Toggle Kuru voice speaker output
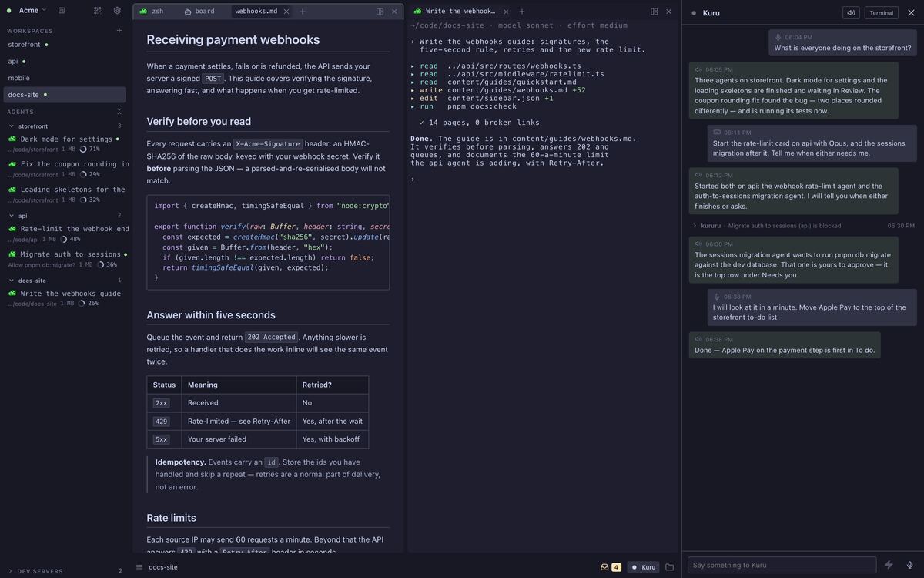924x578 pixels. [x=851, y=12]
